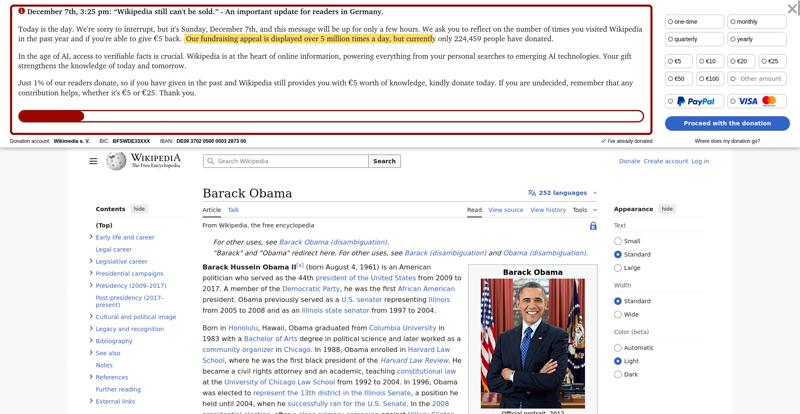
Task: Expand Early life and career section
Action: 91,237
